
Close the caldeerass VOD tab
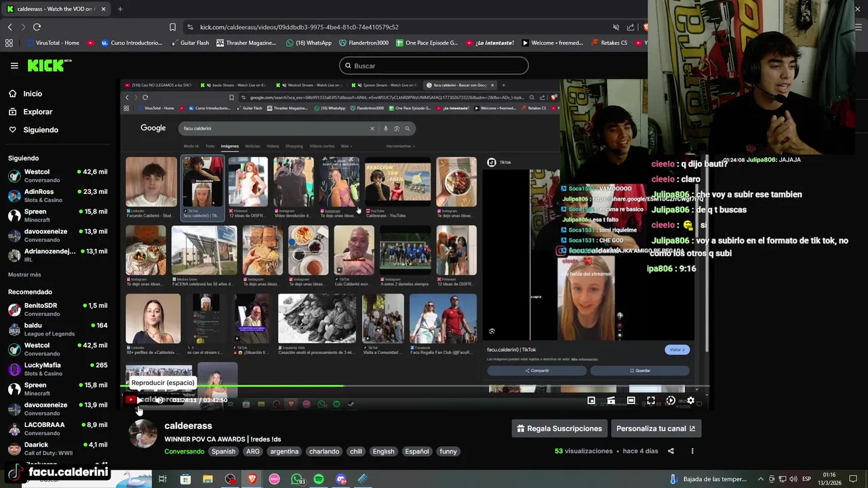point(104,9)
